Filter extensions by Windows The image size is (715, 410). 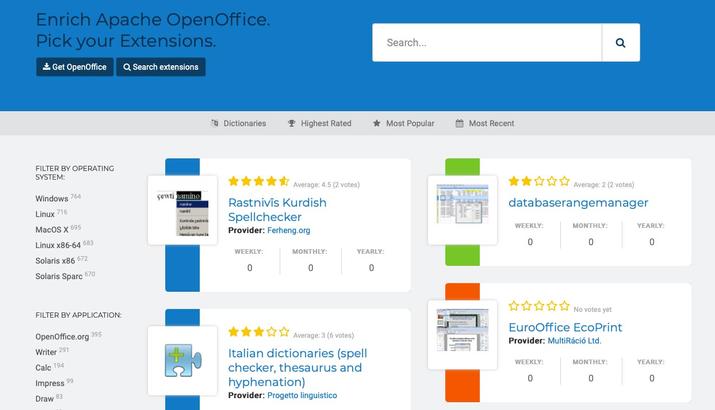52,198
